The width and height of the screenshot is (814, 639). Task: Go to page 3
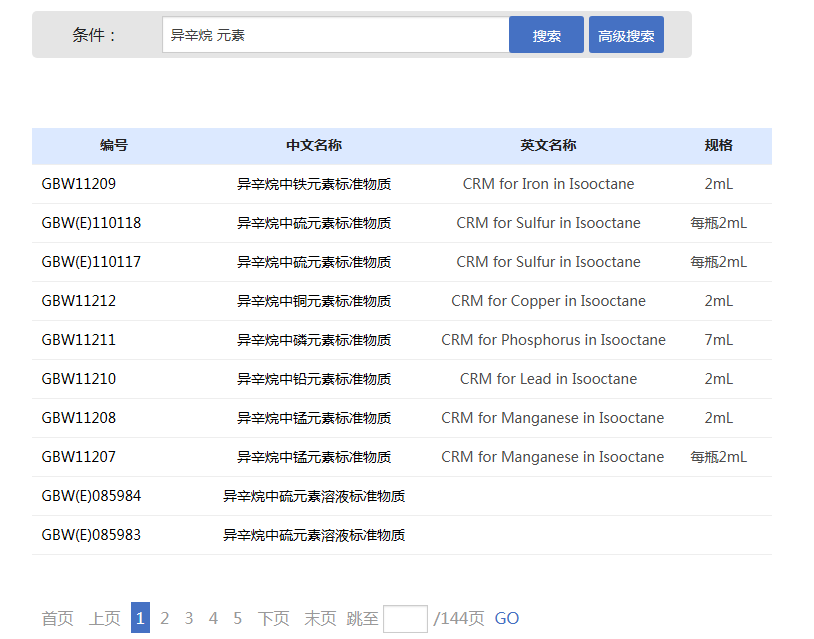click(x=189, y=618)
